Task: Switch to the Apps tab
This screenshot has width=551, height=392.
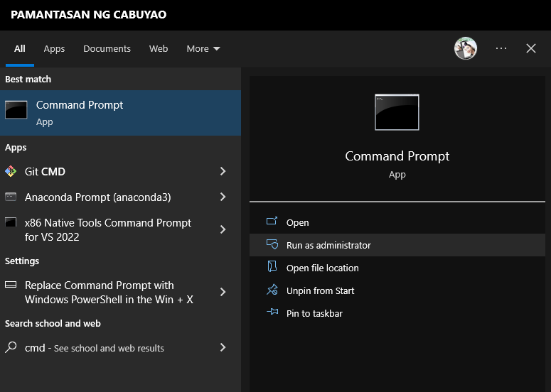Action: (54, 49)
